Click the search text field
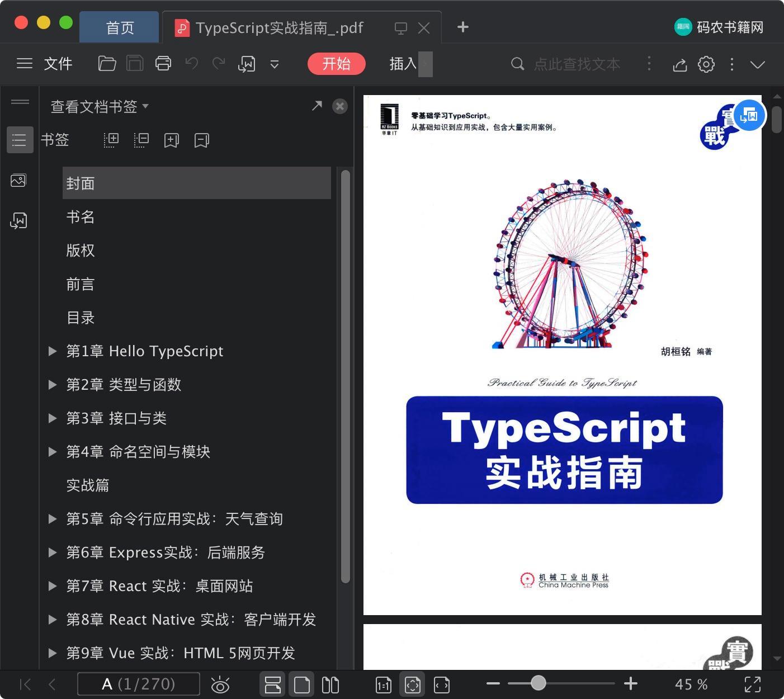This screenshot has width=784, height=699. [577, 64]
